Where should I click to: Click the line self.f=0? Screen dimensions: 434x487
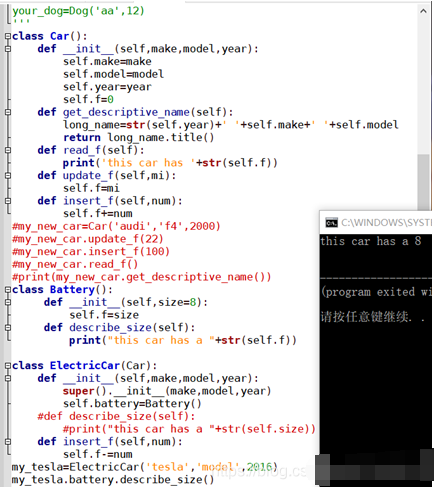[x=88, y=99]
